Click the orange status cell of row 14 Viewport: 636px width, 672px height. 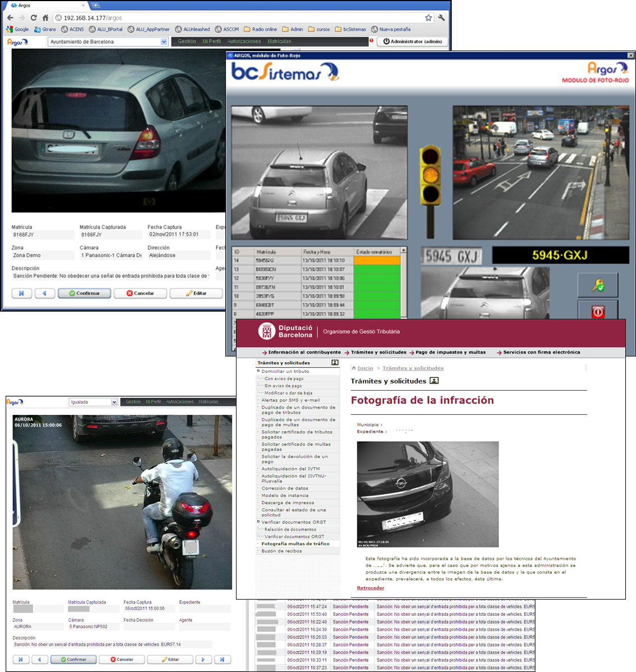coord(377,260)
